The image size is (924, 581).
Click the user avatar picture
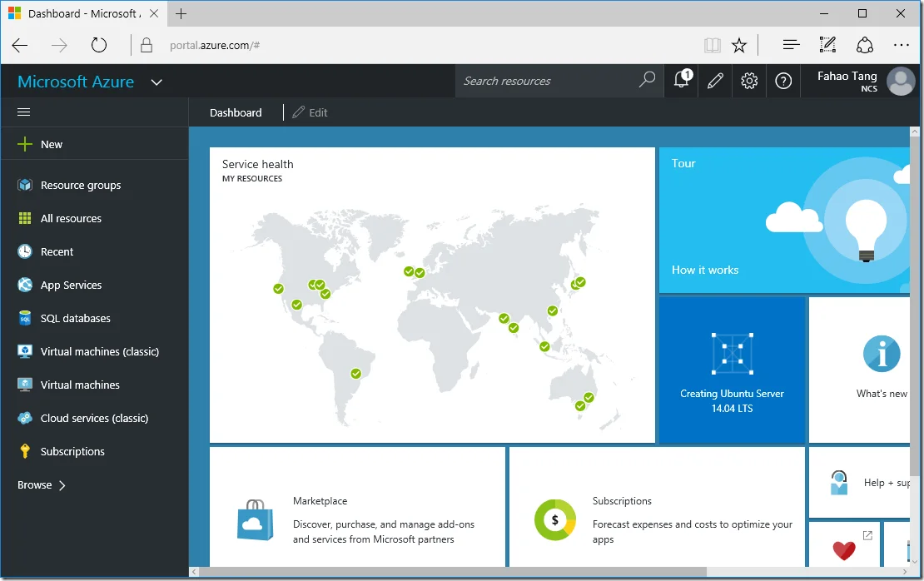pyautogui.click(x=901, y=82)
